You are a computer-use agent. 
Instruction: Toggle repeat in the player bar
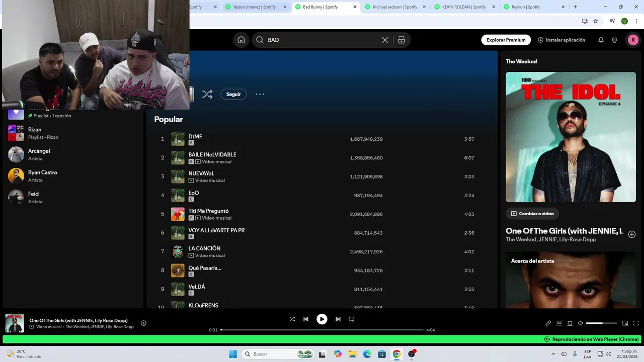352,319
